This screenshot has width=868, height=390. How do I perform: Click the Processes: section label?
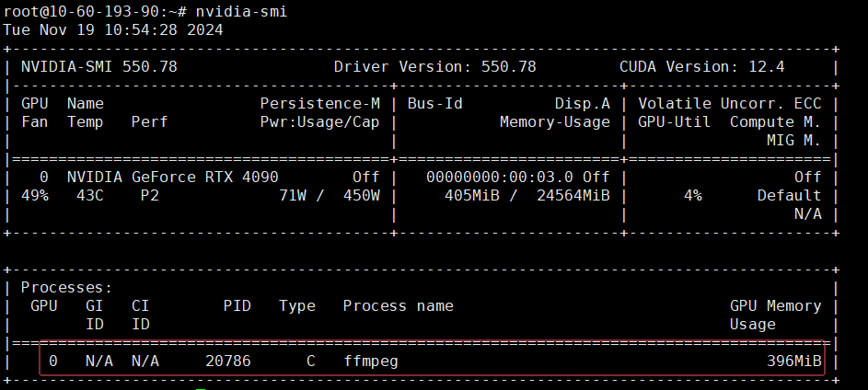tap(67, 288)
